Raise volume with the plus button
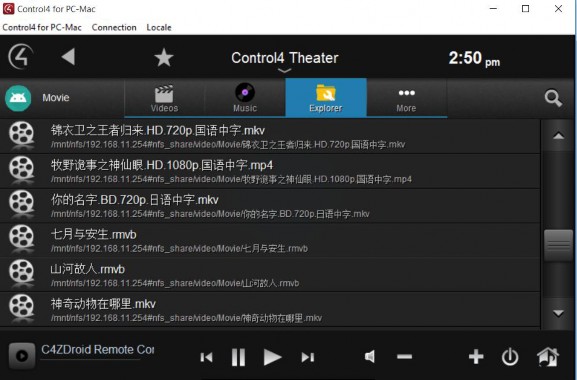 (476, 356)
